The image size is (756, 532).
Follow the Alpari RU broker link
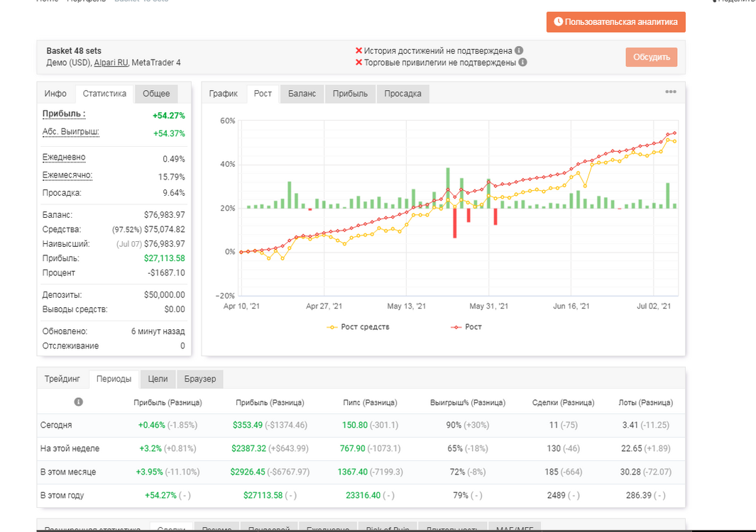[x=111, y=62]
